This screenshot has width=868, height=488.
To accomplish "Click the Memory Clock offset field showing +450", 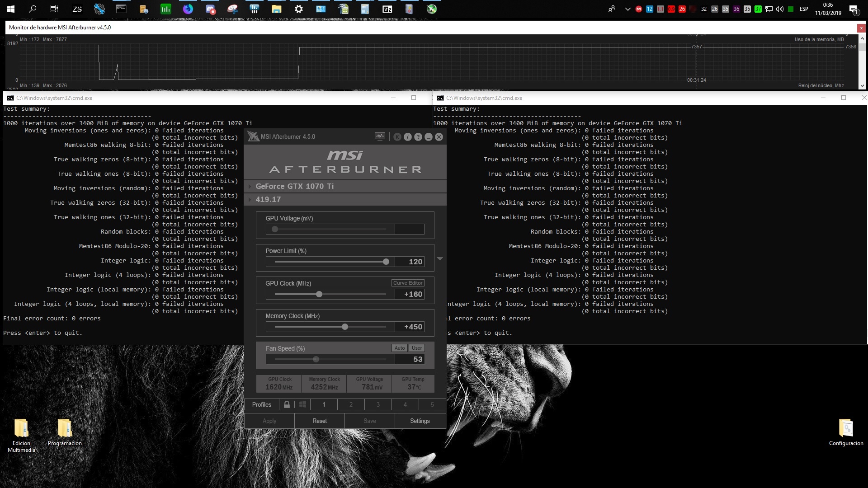I will click(x=410, y=327).
